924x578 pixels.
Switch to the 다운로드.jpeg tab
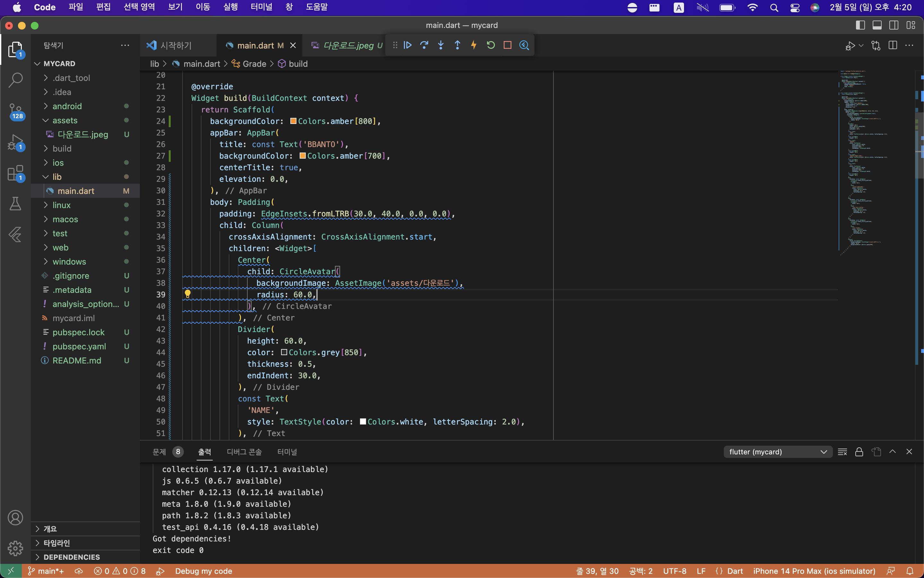click(347, 46)
